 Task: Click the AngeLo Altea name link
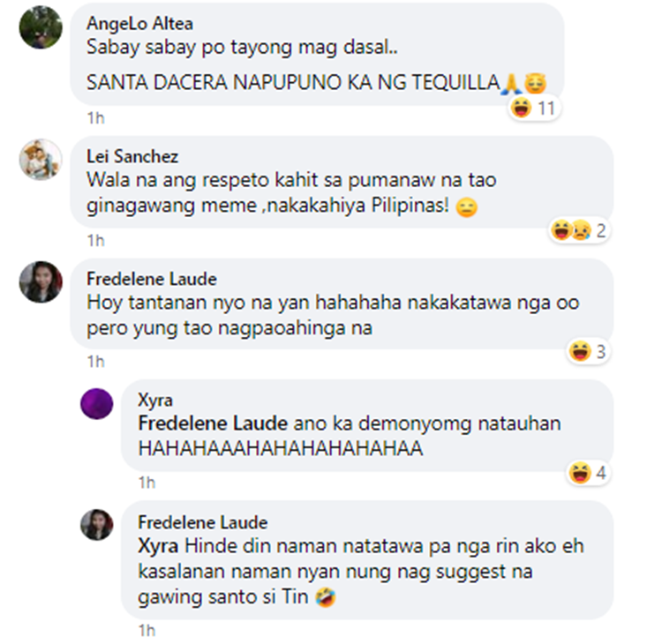pos(139,24)
